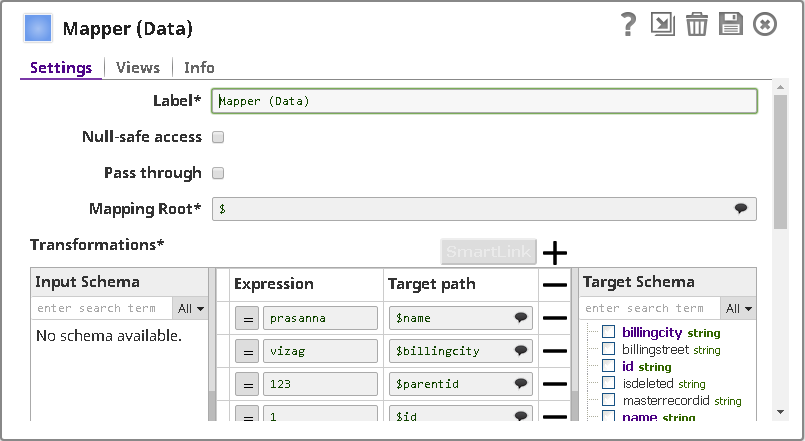
Task: Remove the prasanna mapping row
Action: tap(555, 318)
